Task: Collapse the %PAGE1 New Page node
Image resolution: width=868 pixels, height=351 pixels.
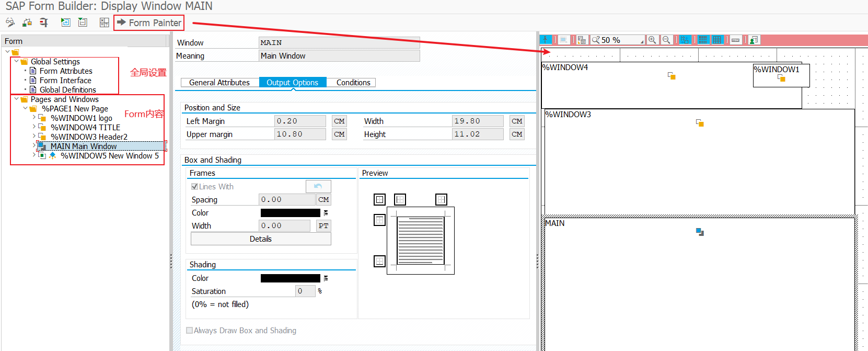Action: (25, 108)
